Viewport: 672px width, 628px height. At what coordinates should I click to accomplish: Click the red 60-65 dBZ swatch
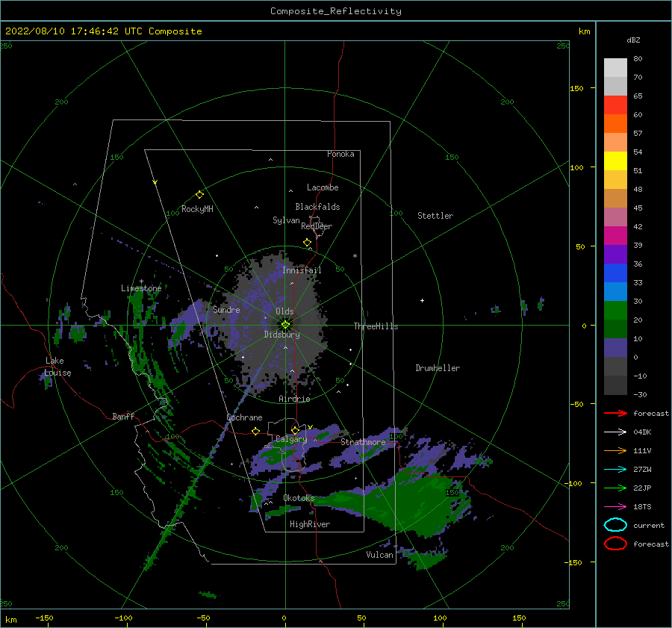(615, 105)
